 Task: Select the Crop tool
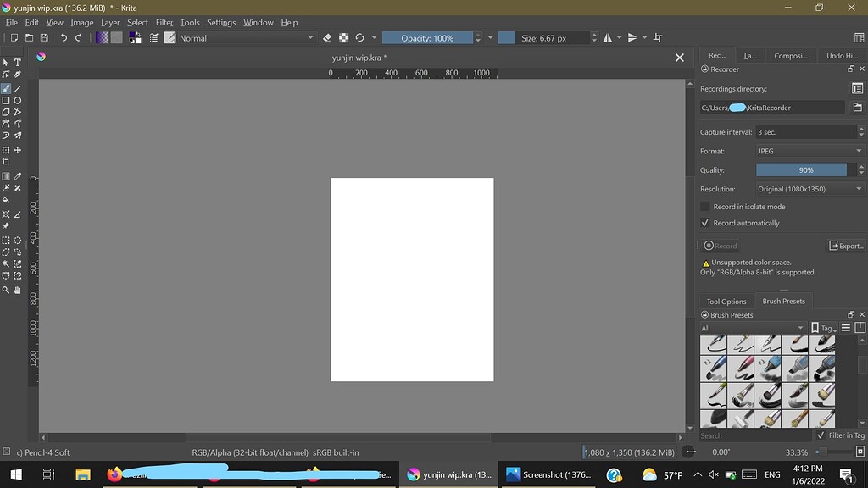(x=7, y=161)
